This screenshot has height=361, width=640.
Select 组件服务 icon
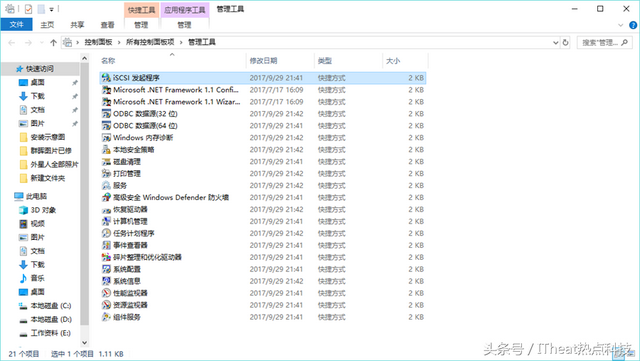tap(106, 317)
